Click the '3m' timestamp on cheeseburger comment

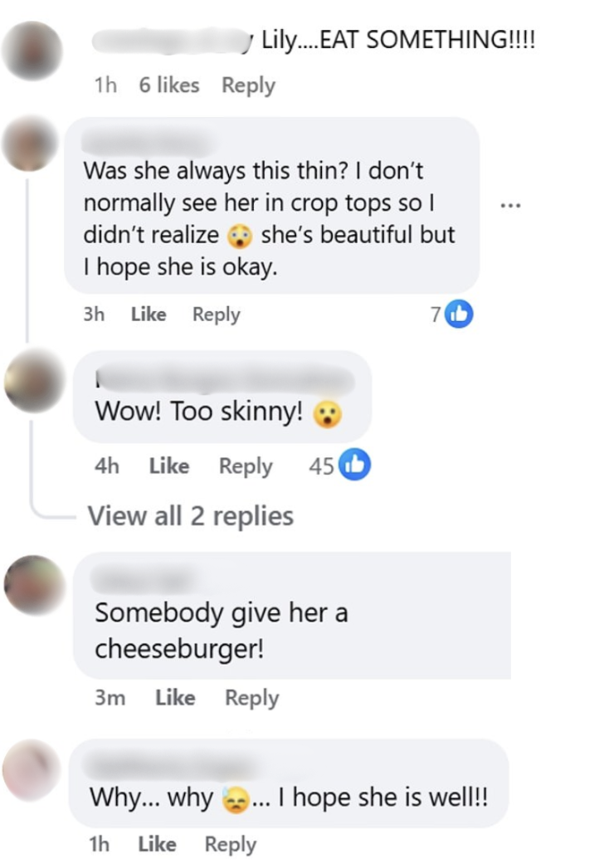point(110,698)
